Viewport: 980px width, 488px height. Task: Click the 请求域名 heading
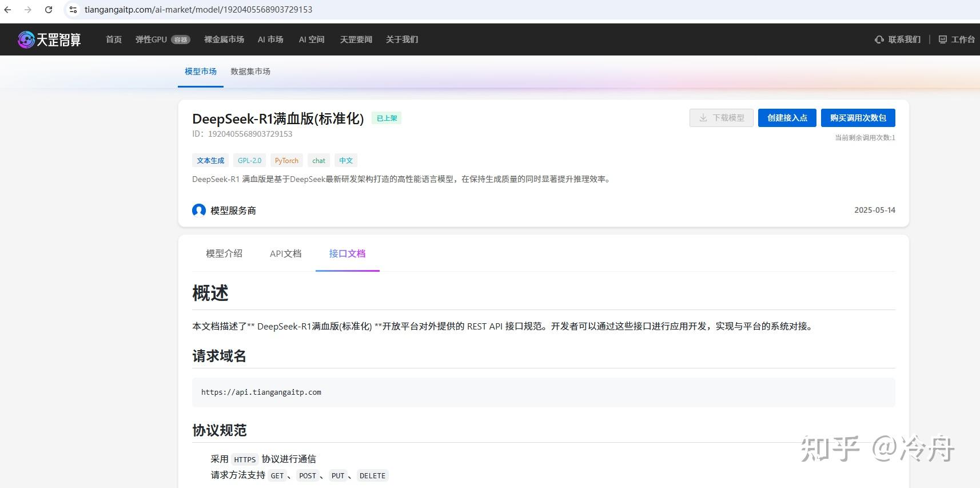tap(219, 356)
